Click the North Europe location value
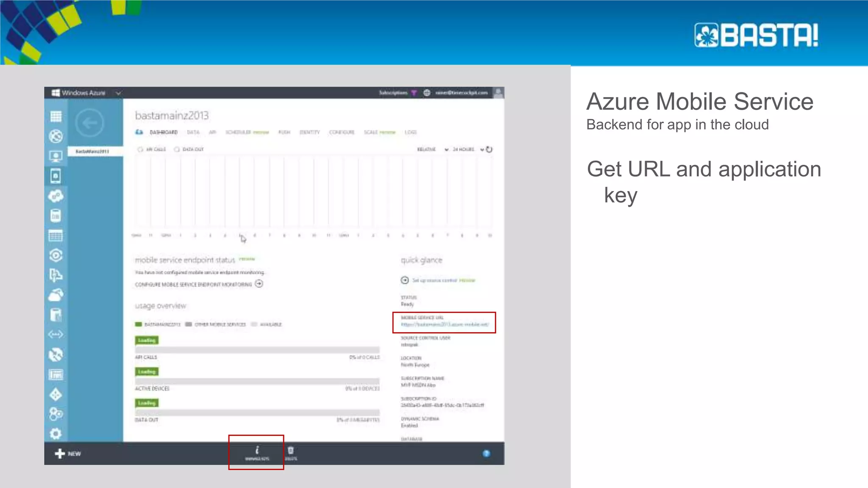 point(415,365)
